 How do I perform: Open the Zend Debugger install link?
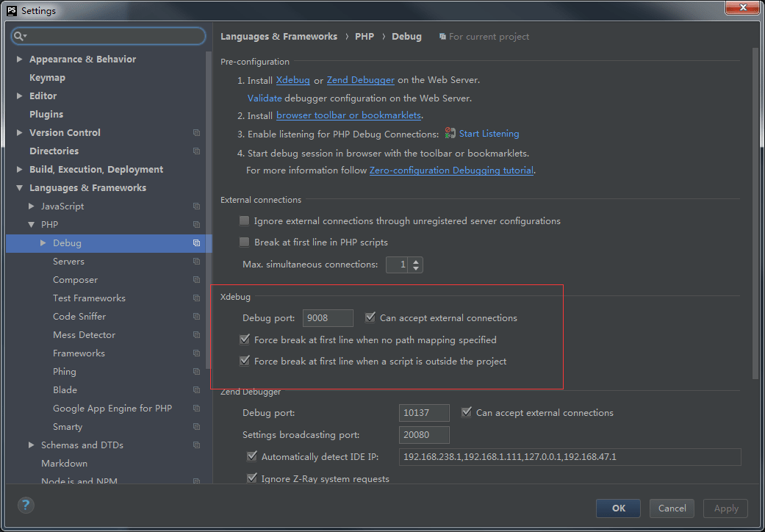(361, 80)
